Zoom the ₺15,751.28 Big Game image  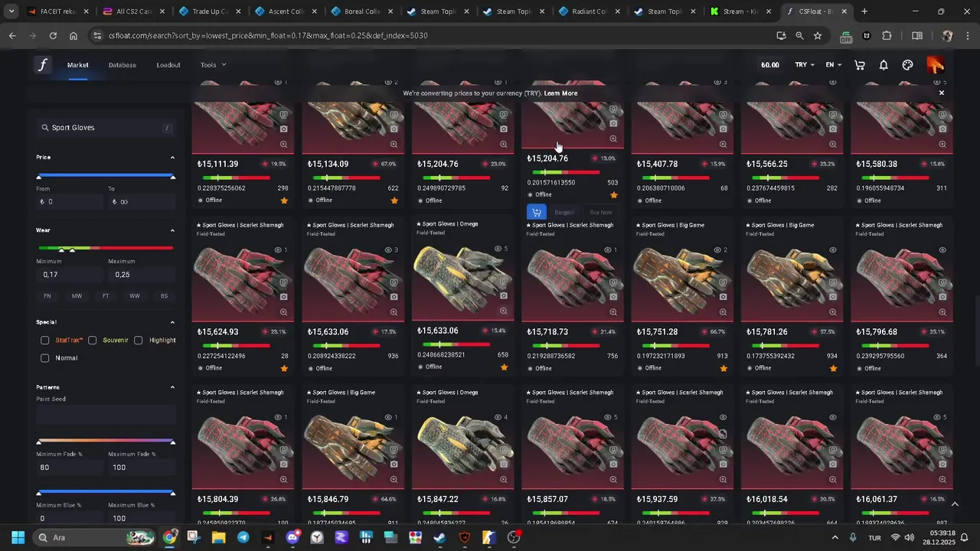click(723, 311)
